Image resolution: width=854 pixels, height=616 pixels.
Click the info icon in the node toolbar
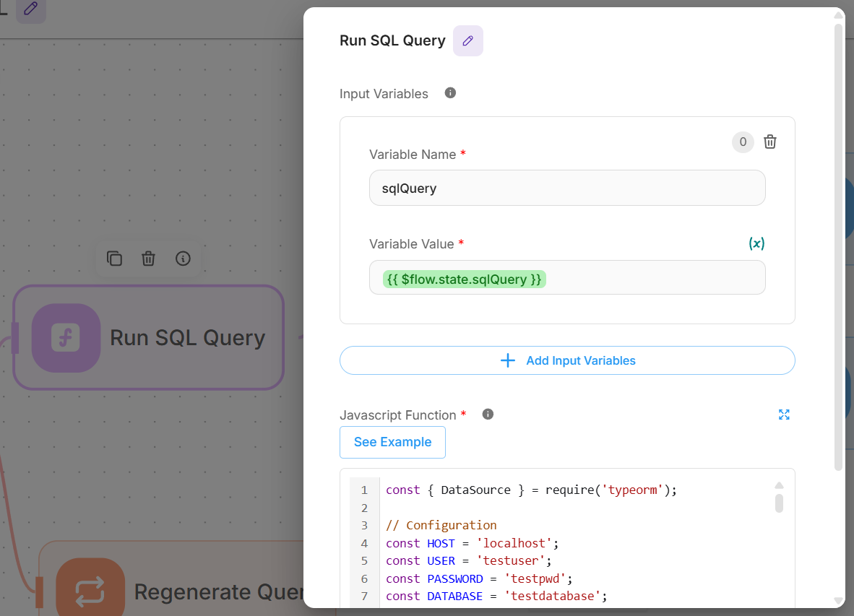click(183, 259)
